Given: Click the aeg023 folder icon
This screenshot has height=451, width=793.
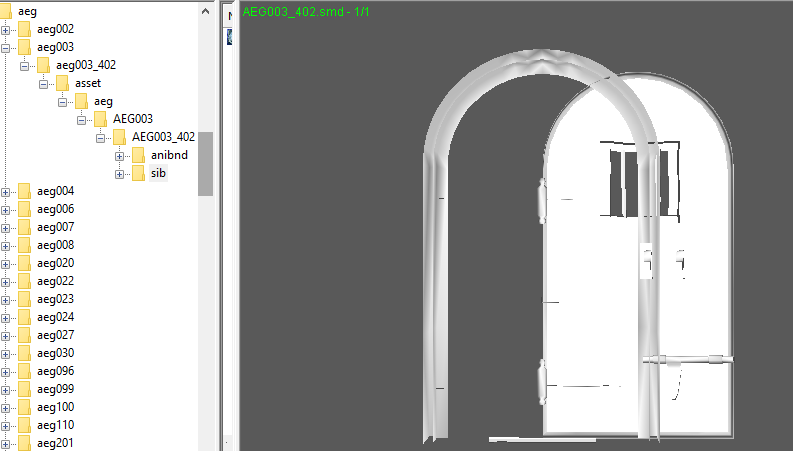Looking at the screenshot, I should [24, 299].
